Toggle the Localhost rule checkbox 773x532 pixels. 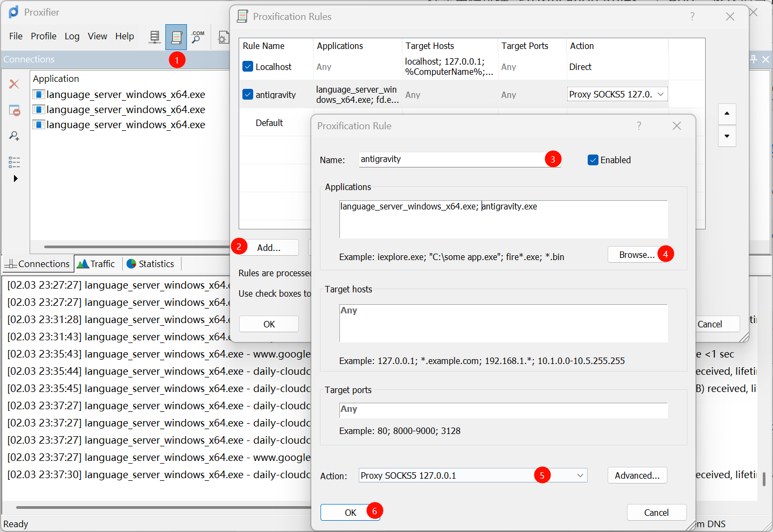coord(248,67)
